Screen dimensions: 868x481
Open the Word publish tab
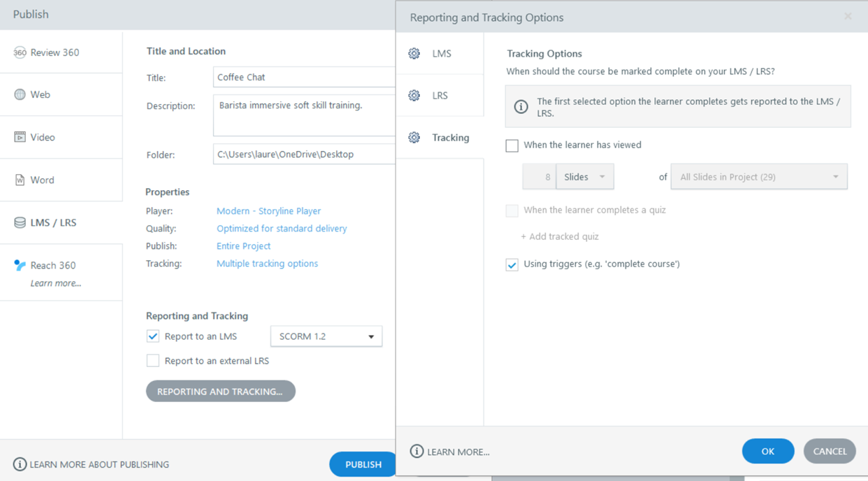coord(61,180)
